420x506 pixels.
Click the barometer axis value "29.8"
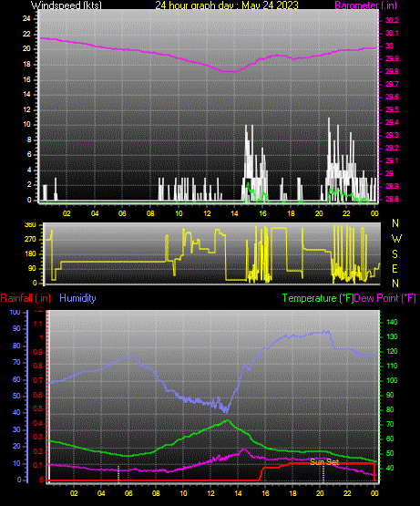392,71
